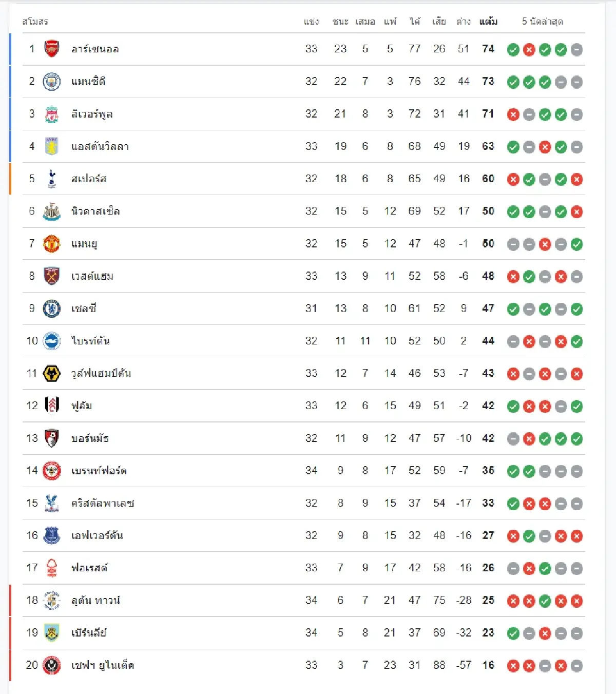Viewport: 616px width, 694px height.
Task: Click the Wolverhampton wolf crest
Action: 51,373
